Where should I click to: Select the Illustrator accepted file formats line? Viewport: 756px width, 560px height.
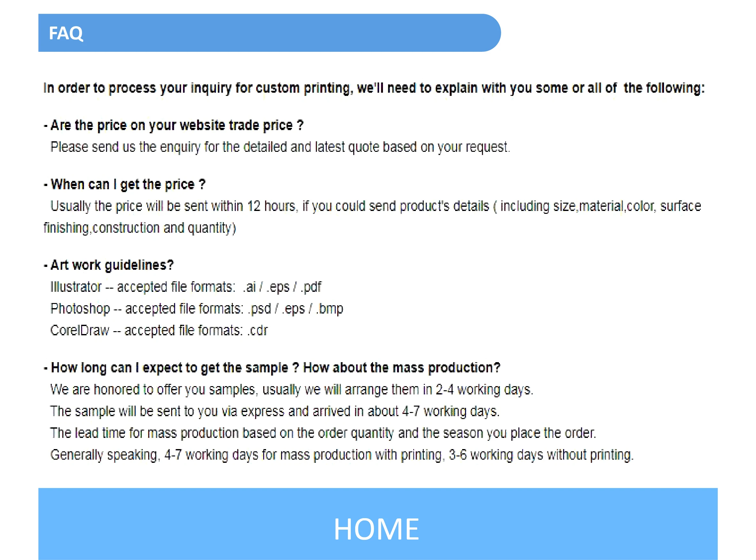tap(186, 287)
